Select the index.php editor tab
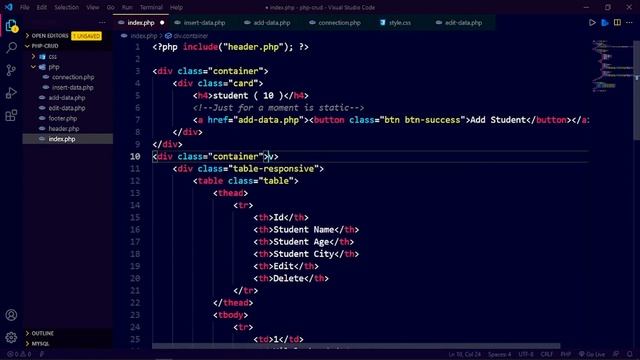Viewport: 640px width, 360px height. pyautogui.click(x=141, y=23)
